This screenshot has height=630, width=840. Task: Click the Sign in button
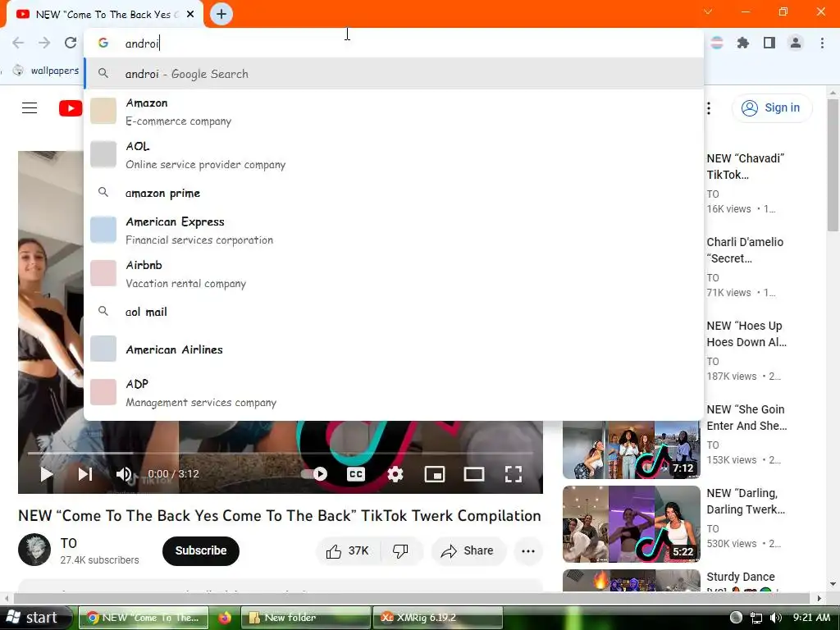click(771, 108)
